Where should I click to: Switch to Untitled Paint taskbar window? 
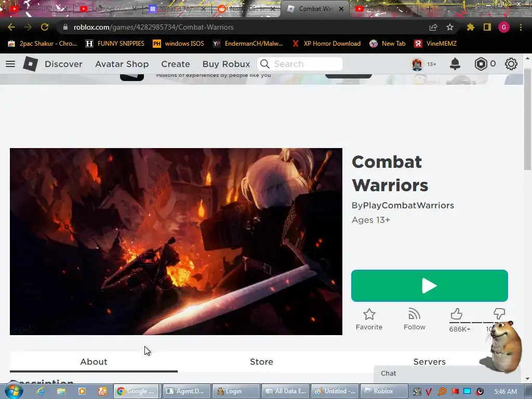pyautogui.click(x=335, y=391)
